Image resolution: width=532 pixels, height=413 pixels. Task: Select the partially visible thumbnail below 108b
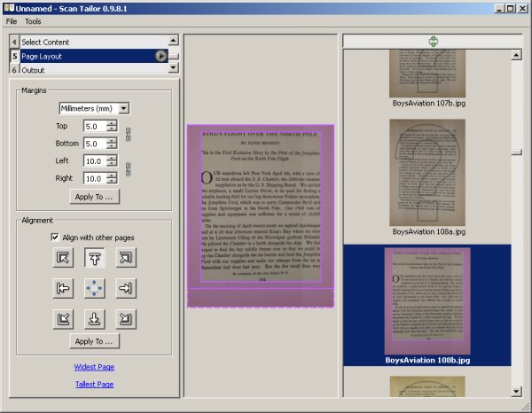tap(427, 386)
